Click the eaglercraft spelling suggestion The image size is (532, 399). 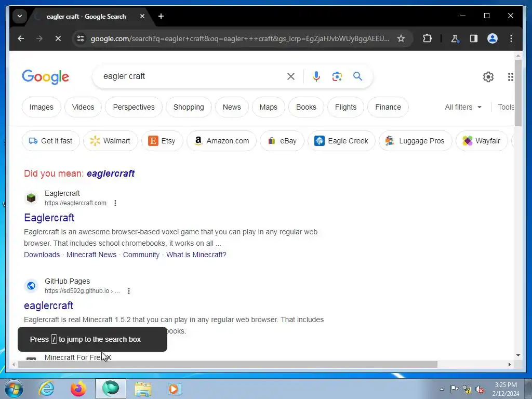[111, 174]
